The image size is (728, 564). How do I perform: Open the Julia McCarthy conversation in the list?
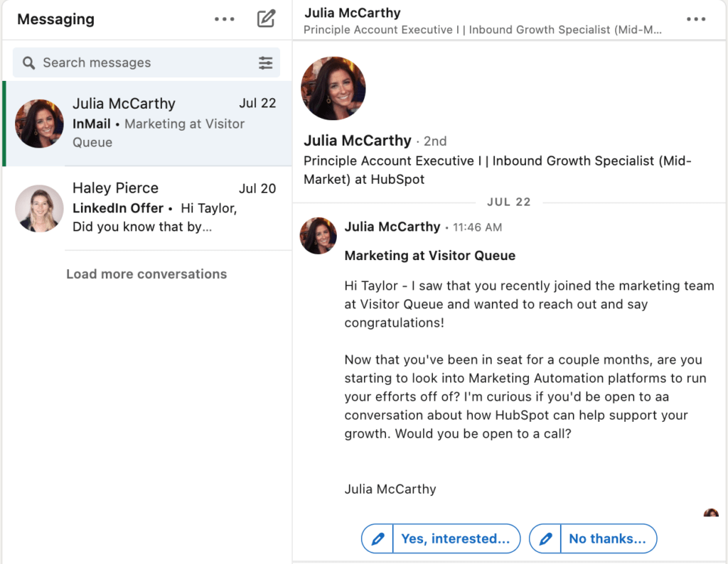tap(148, 124)
